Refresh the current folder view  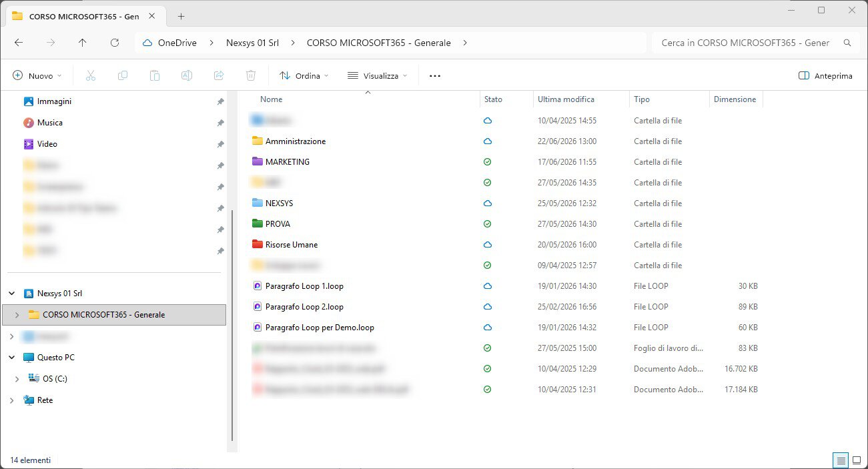coord(115,43)
